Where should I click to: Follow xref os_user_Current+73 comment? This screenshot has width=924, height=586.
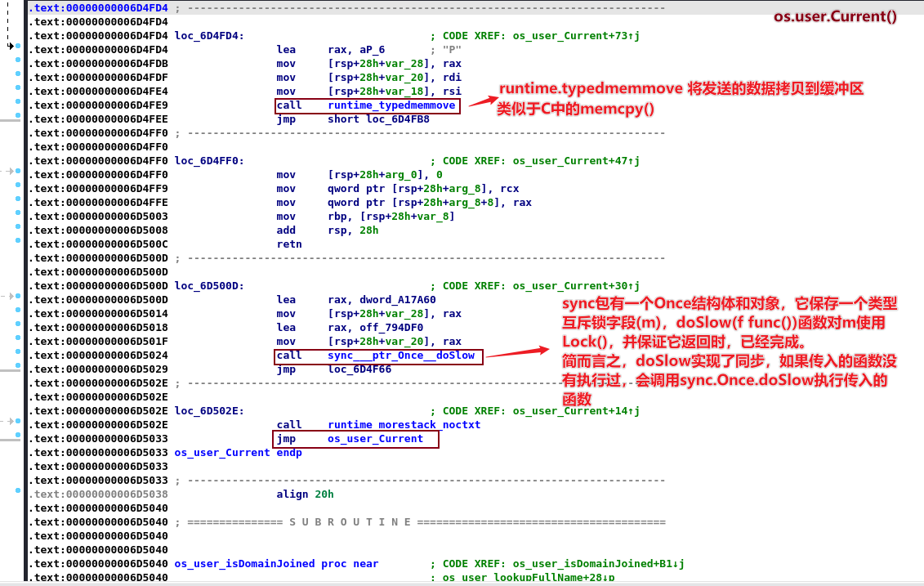pos(576,36)
